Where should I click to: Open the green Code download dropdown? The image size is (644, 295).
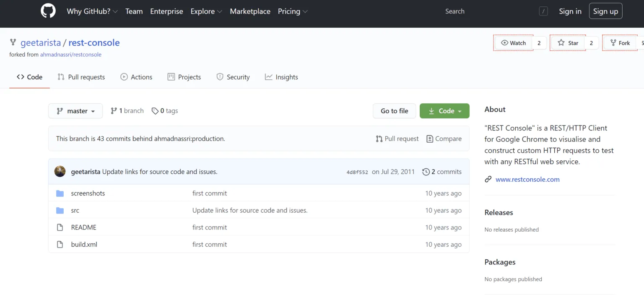click(444, 111)
